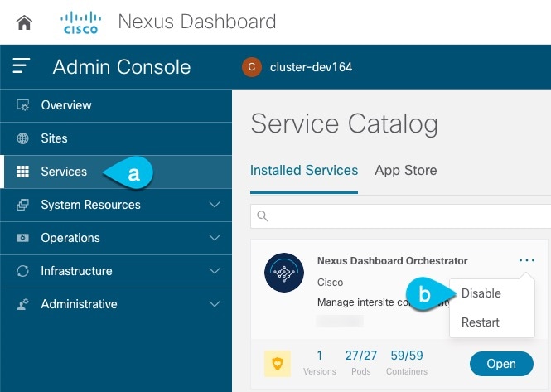Expand the System Resources chevron

(215, 205)
